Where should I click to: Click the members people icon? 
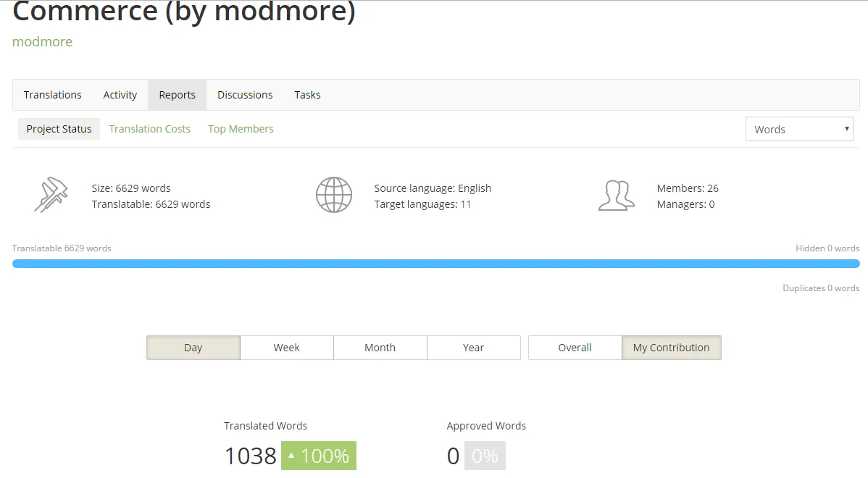616,196
